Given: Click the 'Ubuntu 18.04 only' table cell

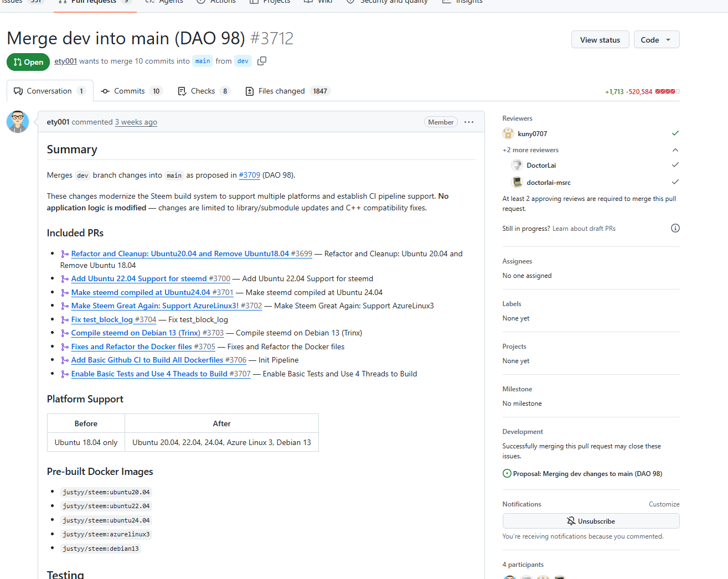Looking at the screenshot, I should 86,442.
